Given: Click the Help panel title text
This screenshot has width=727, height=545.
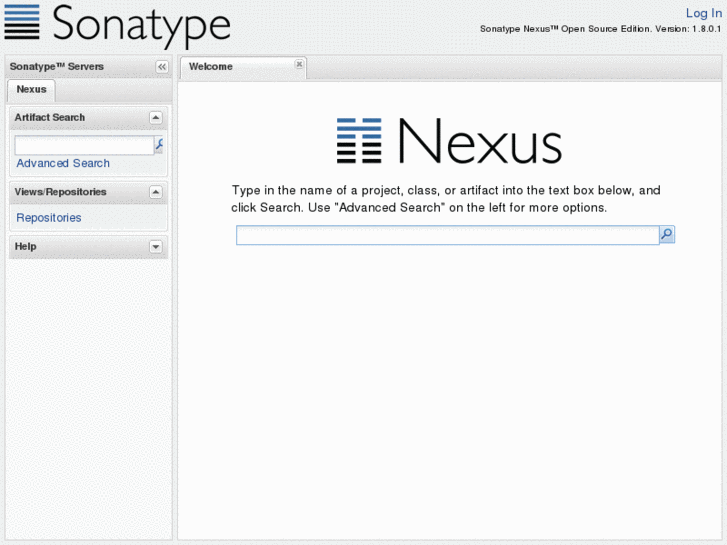Looking at the screenshot, I should 25,246.
